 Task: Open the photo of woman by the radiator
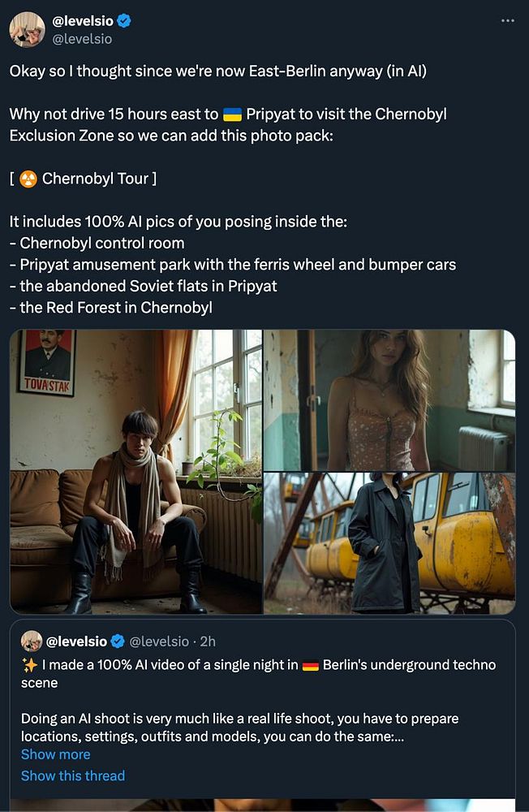[389, 400]
